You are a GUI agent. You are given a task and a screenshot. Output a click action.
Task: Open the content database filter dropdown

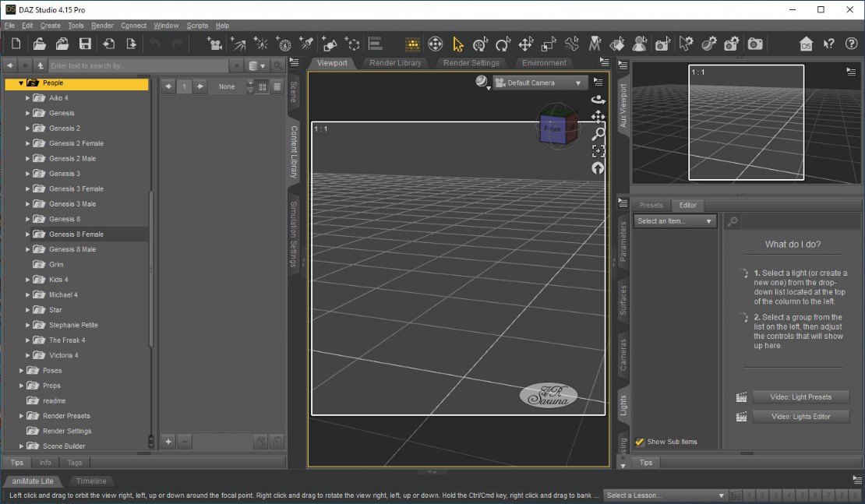pyautogui.click(x=257, y=65)
